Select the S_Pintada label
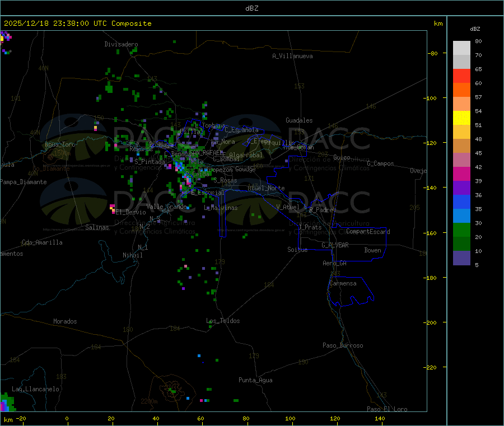This screenshot has width=504, height=426. point(150,162)
